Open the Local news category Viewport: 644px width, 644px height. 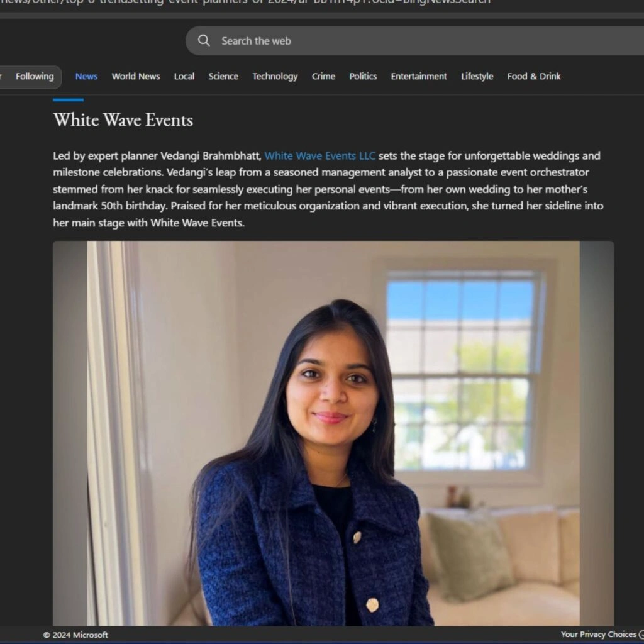click(184, 76)
